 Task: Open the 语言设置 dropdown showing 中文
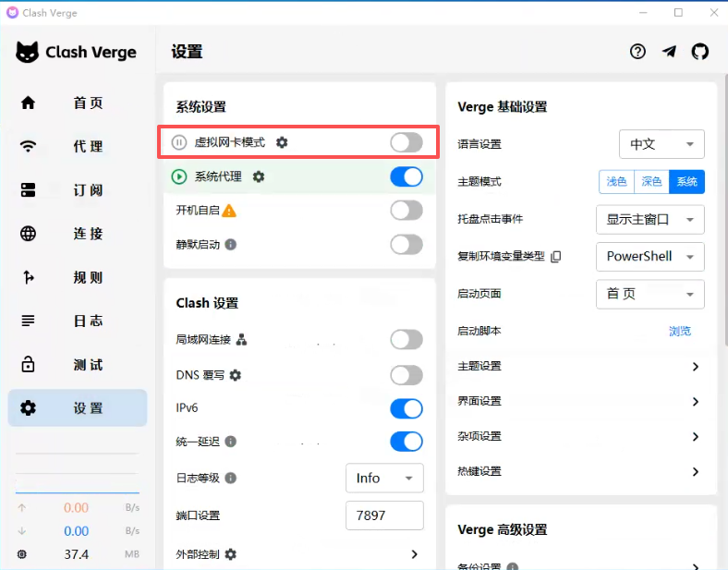point(661,144)
